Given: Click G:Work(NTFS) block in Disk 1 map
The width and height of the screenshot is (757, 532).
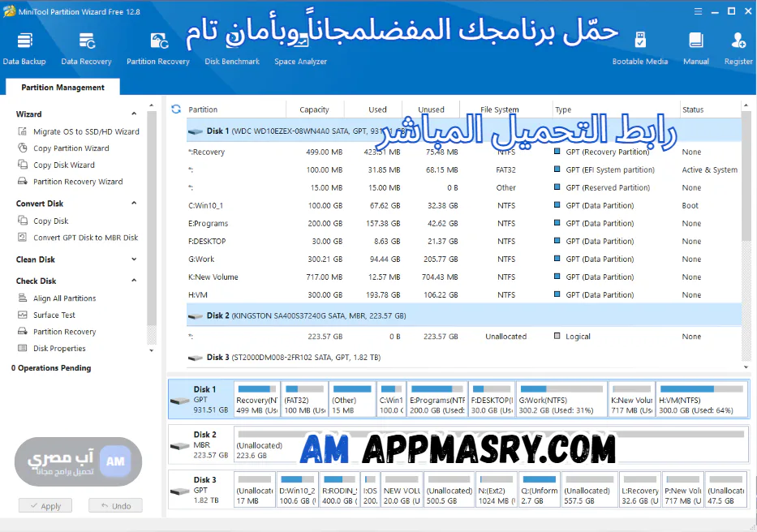Looking at the screenshot, I should pyautogui.click(x=561, y=399).
